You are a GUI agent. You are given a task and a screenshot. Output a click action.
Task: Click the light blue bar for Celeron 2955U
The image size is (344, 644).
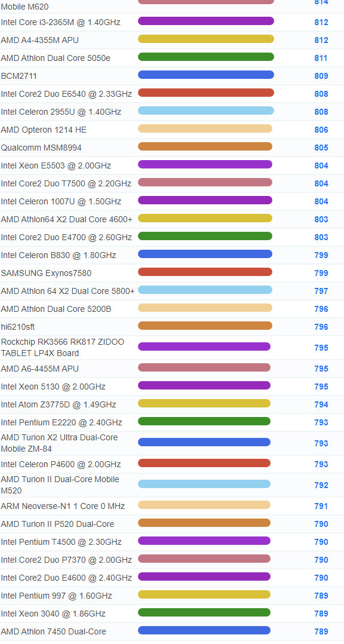[x=205, y=111]
